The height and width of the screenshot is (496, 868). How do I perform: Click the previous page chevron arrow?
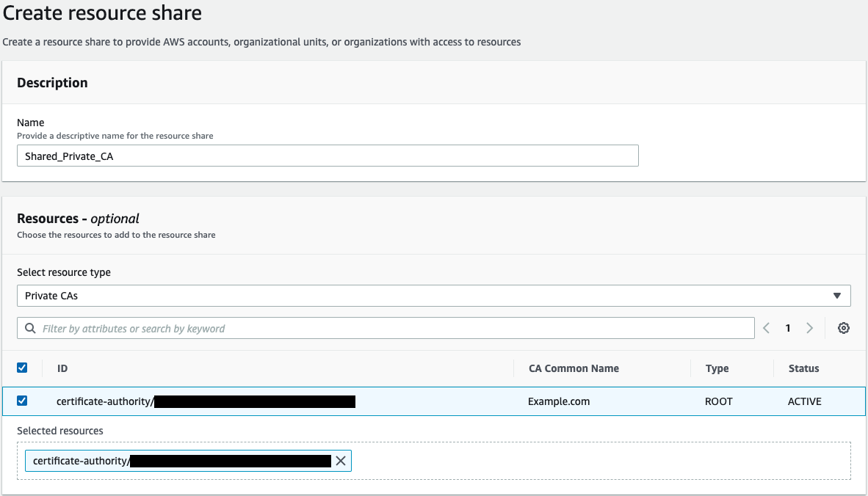766,328
